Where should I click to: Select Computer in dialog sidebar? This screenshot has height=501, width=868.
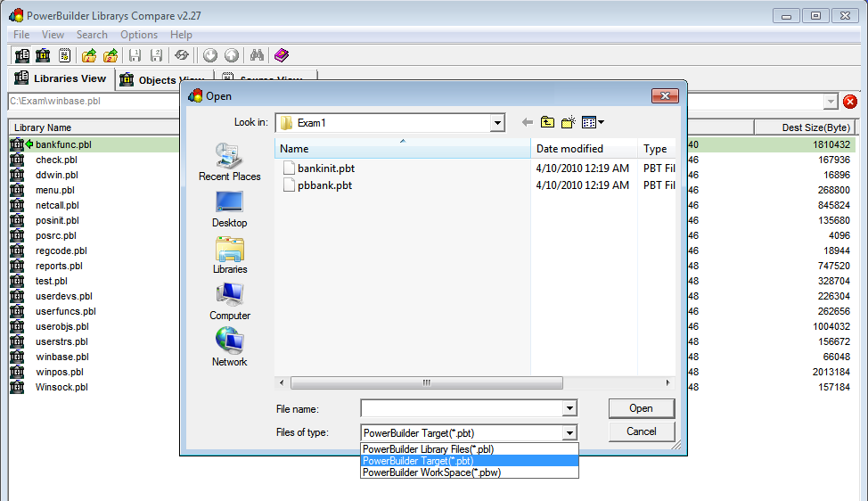point(229,301)
